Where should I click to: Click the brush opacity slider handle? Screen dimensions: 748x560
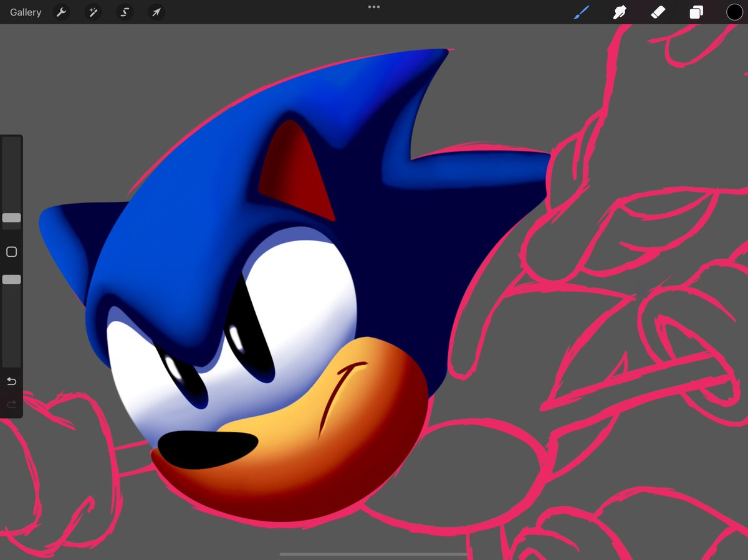pyautogui.click(x=11, y=280)
